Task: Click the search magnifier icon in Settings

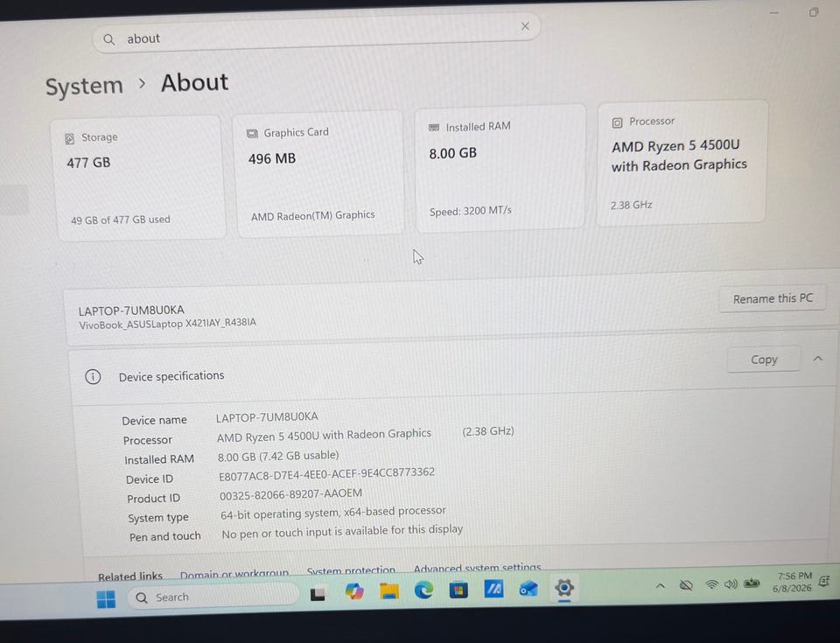Action: pos(108,39)
